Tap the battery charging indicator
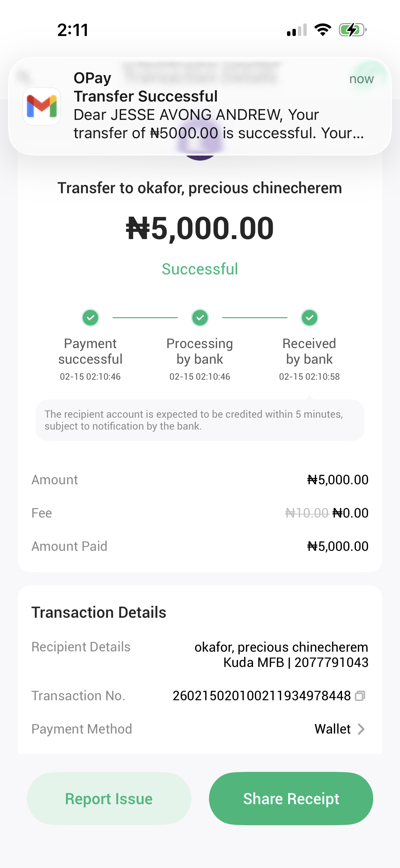400x868 pixels. click(353, 30)
